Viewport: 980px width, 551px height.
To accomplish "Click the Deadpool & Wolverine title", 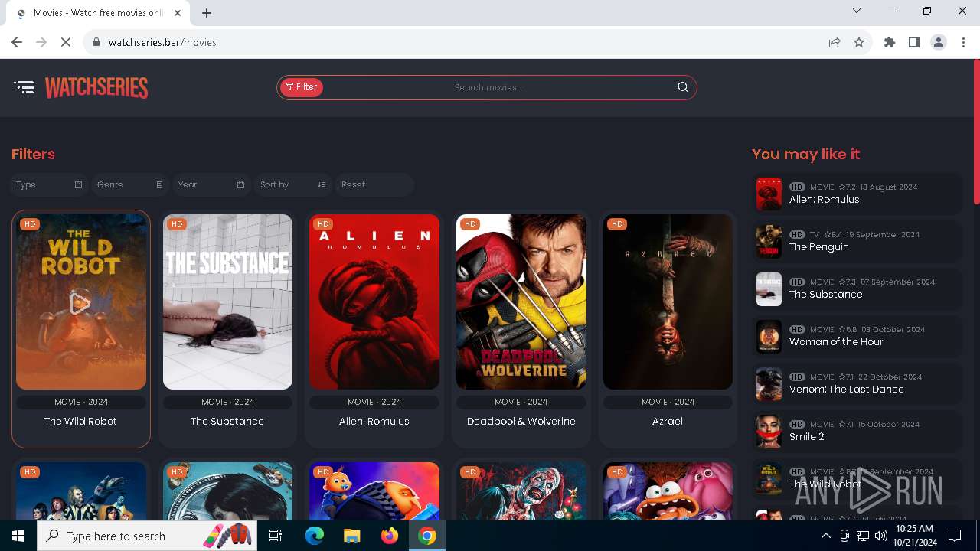I will [x=521, y=421].
